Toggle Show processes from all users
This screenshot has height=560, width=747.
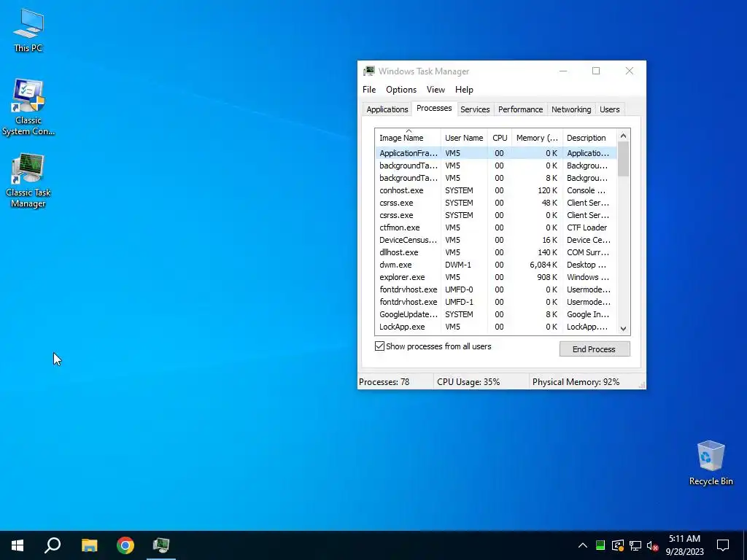379,346
